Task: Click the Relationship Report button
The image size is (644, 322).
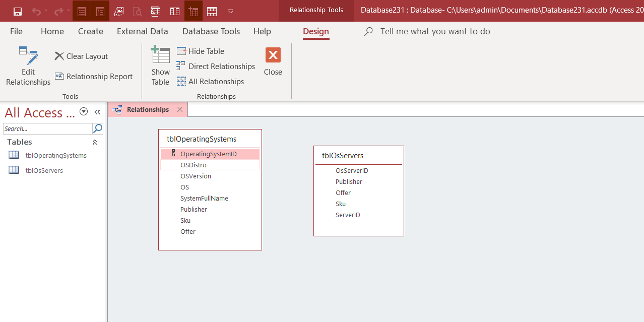Action: (94, 77)
